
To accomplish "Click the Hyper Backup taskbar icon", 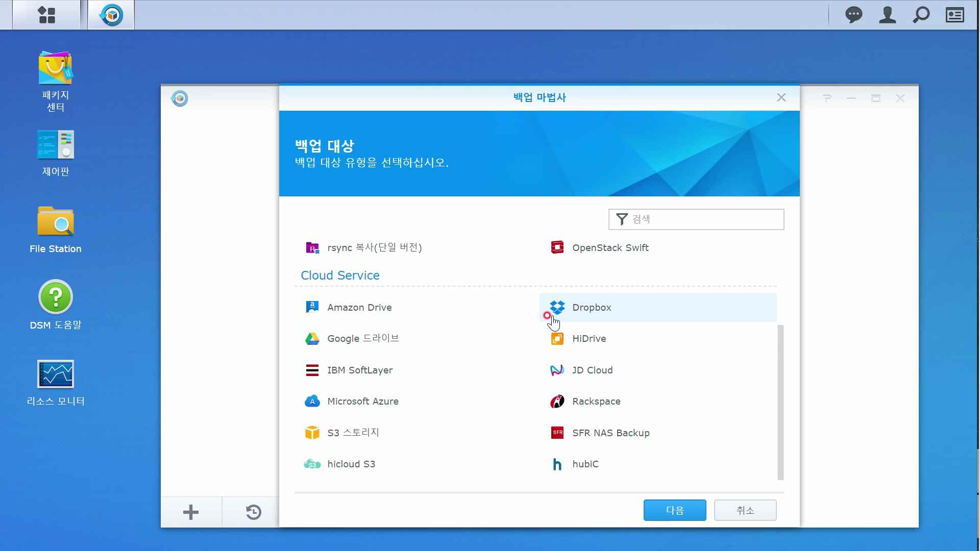I will pyautogui.click(x=111, y=15).
